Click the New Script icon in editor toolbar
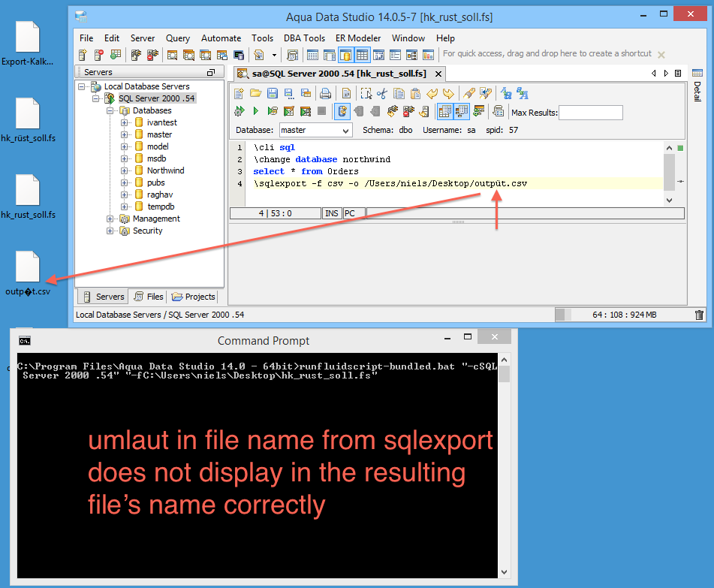Image resolution: width=714 pixels, height=588 pixels. [239, 93]
